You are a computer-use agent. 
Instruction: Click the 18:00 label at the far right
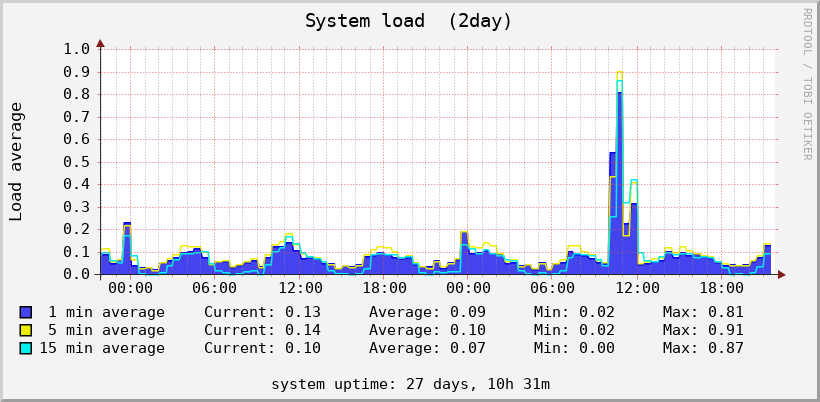tap(721, 289)
